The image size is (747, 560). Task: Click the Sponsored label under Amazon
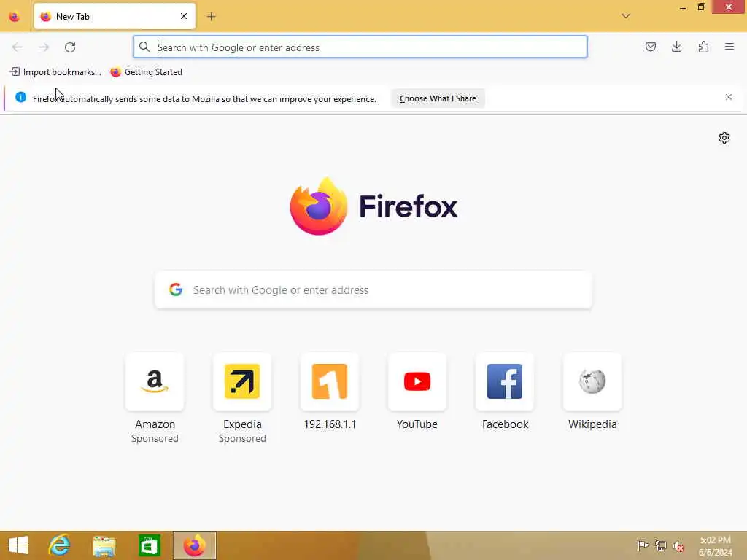click(155, 438)
